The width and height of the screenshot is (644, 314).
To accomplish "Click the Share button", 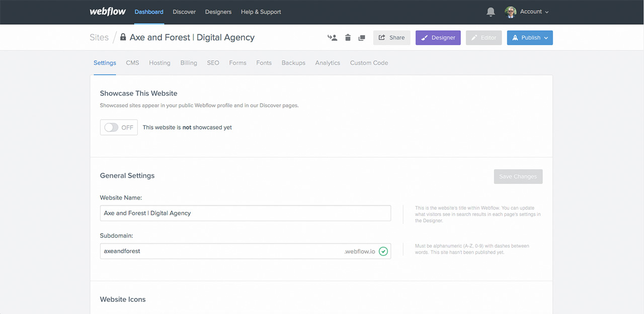I will tap(392, 38).
